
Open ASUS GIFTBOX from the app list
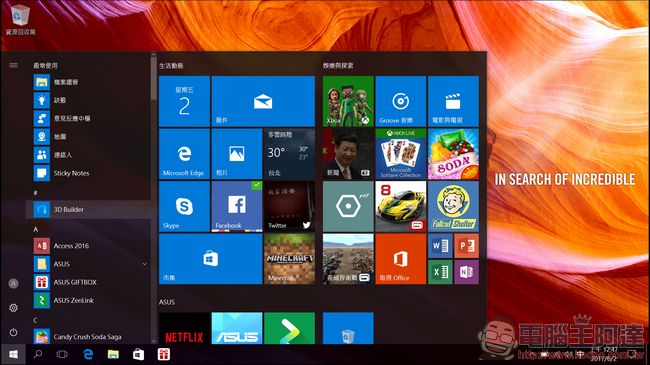[89, 282]
